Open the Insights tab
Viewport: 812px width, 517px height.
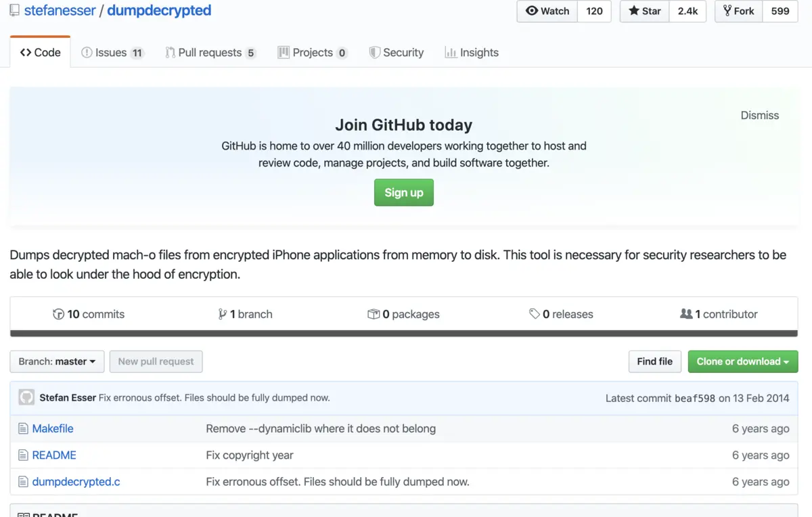[472, 52]
